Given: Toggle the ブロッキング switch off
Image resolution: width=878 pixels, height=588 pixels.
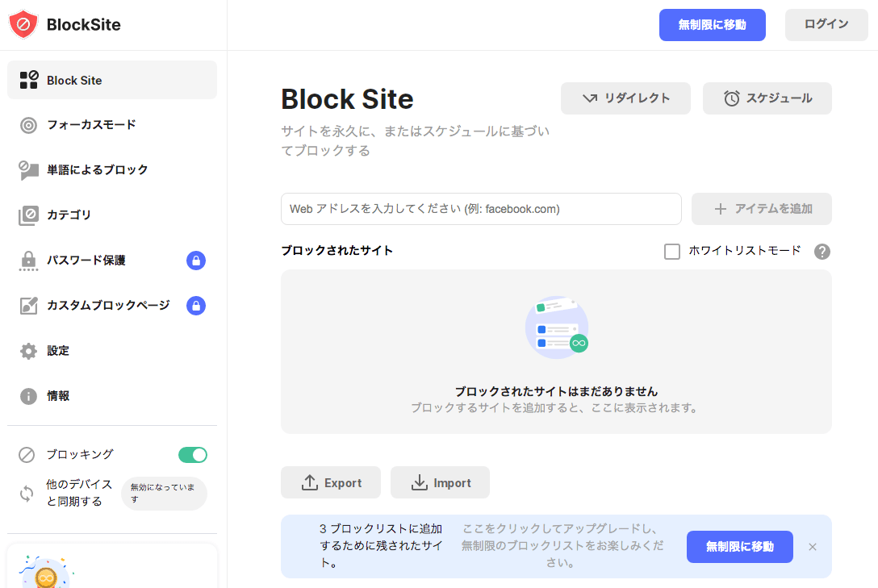Looking at the screenshot, I should point(193,455).
